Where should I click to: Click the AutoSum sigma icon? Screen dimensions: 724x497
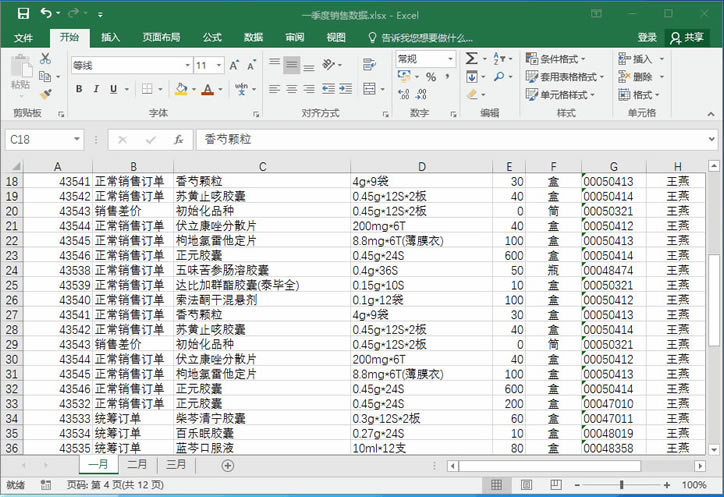click(x=472, y=59)
